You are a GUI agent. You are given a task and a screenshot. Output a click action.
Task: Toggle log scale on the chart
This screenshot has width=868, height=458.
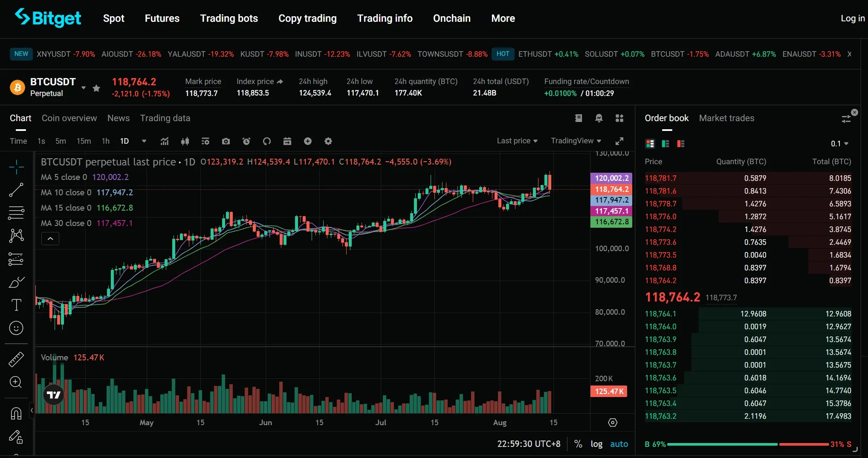pos(596,444)
